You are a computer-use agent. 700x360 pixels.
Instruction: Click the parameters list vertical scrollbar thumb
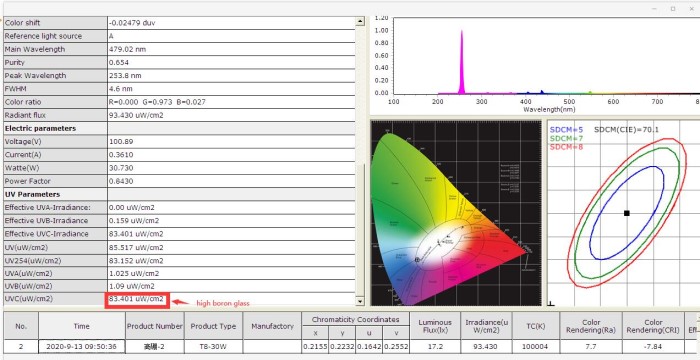click(360, 230)
